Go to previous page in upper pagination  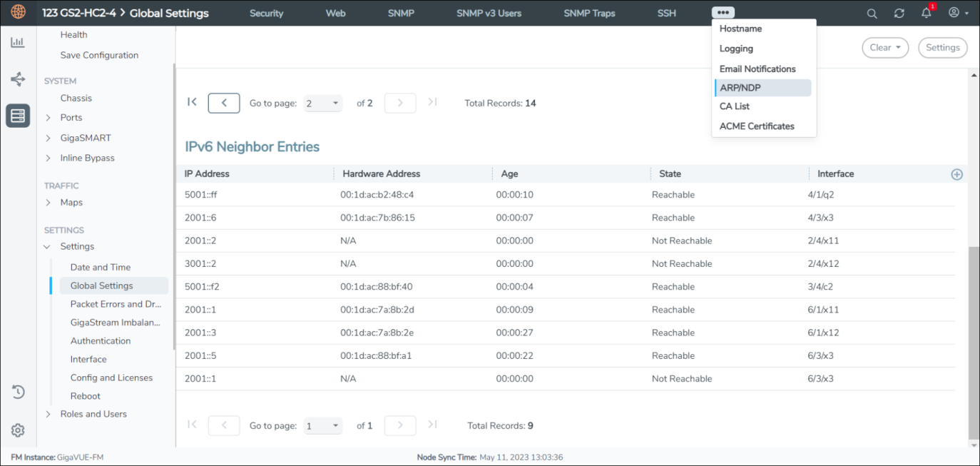click(224, 103)
